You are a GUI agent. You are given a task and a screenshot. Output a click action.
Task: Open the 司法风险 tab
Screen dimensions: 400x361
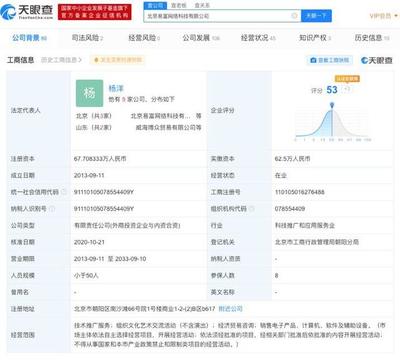[87, 38]
